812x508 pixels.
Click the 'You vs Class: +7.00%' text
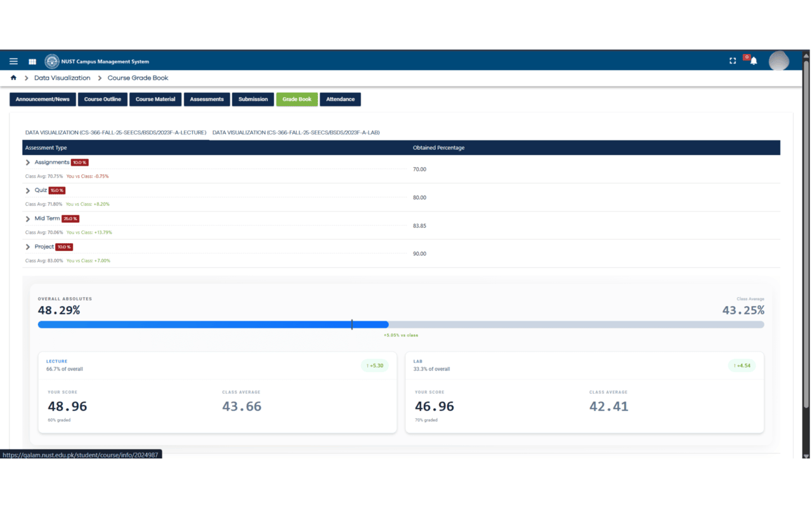(x=88, y=260)
